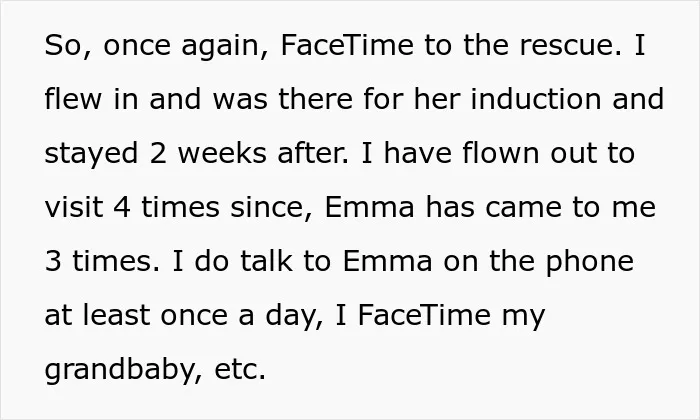Click the word "since"

(267, 207)
